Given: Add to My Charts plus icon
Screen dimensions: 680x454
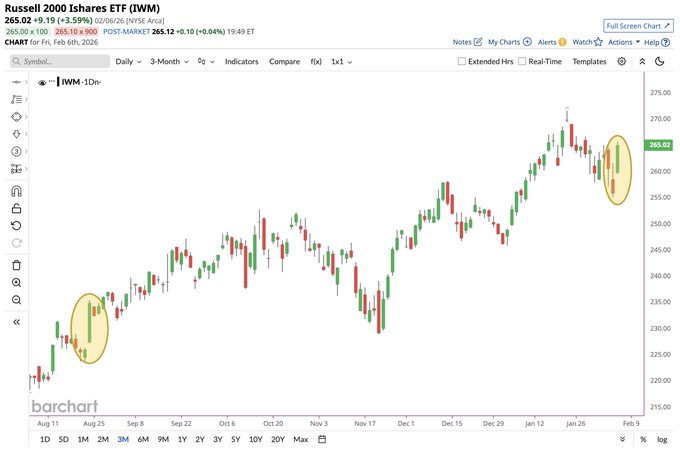Looking at the screenshot, I should coord(527,42).
